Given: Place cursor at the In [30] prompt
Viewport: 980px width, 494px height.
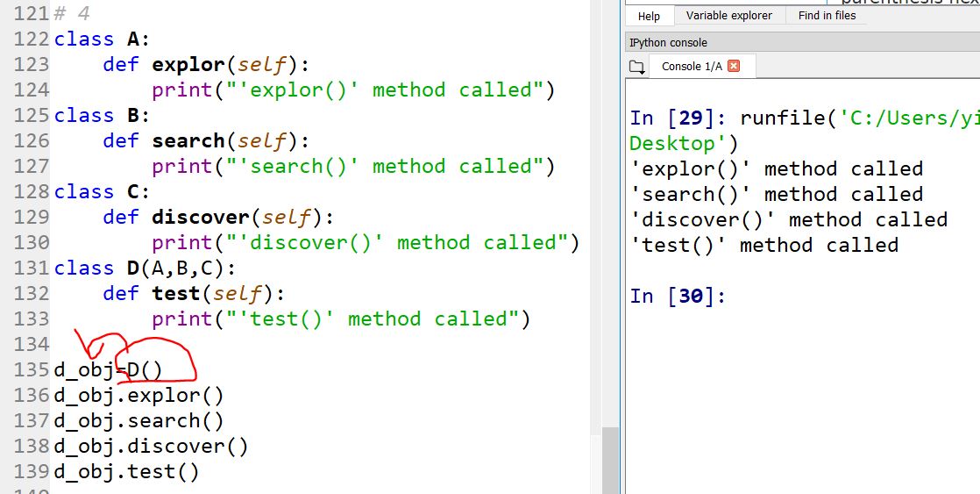Looking at the screenshot, I should click(736, 297).
